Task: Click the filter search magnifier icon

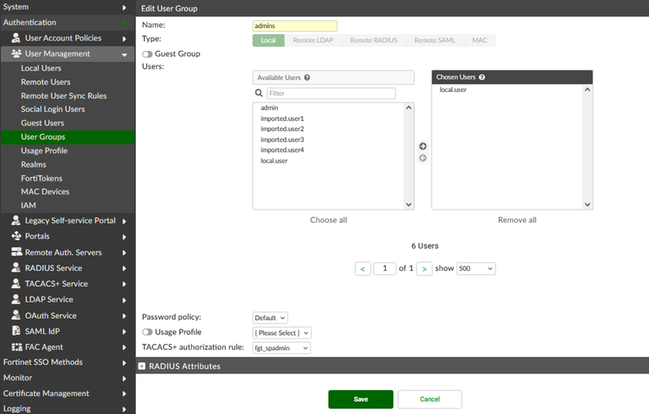Action: pos(259,93)
